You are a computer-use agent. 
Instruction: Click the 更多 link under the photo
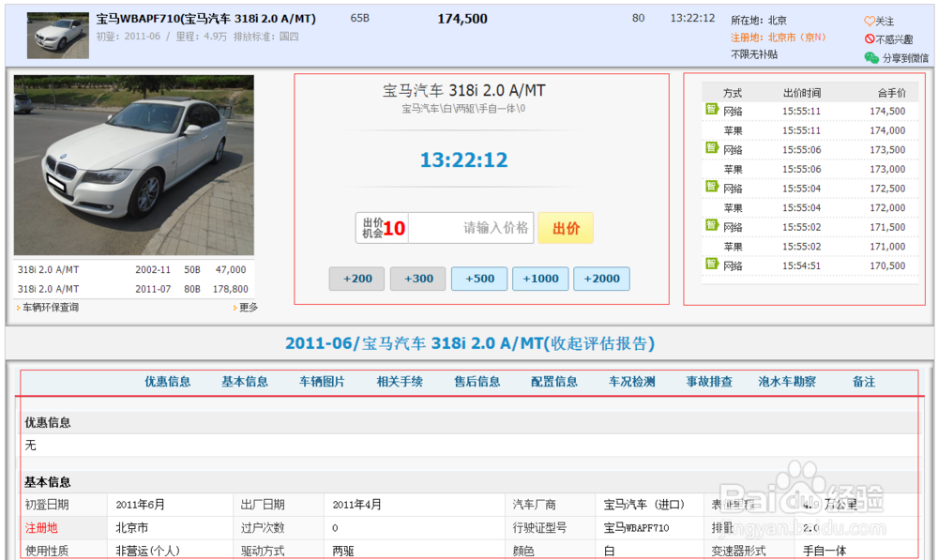click(249, 308)
